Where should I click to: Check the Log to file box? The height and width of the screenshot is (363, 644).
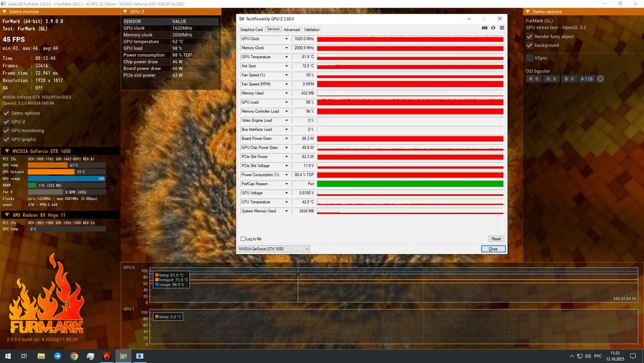point(243,239)
